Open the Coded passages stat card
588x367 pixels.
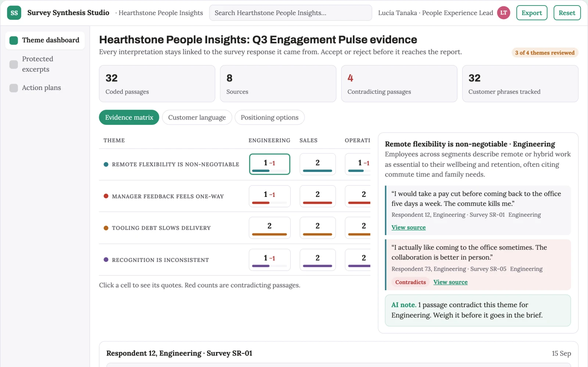coord(157,84)
